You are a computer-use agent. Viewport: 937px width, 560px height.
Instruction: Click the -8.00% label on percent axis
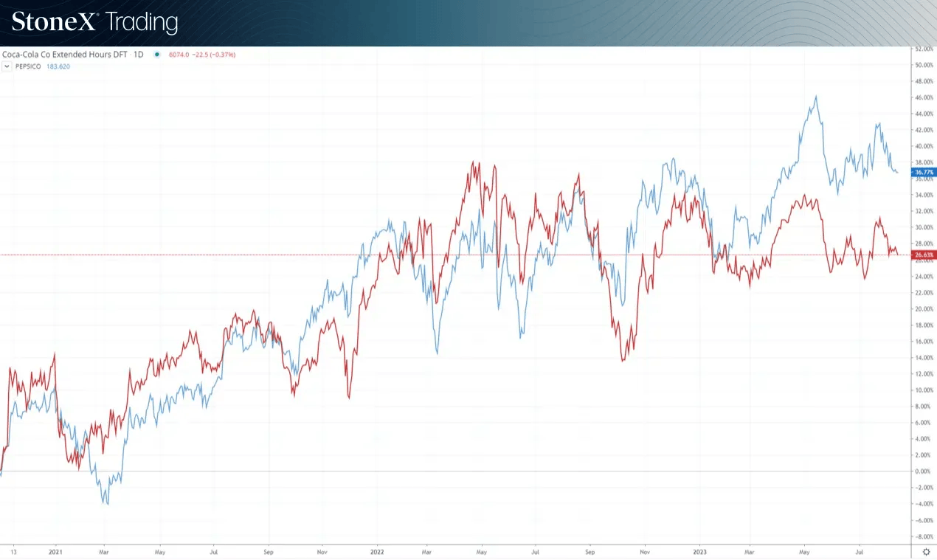924,536
